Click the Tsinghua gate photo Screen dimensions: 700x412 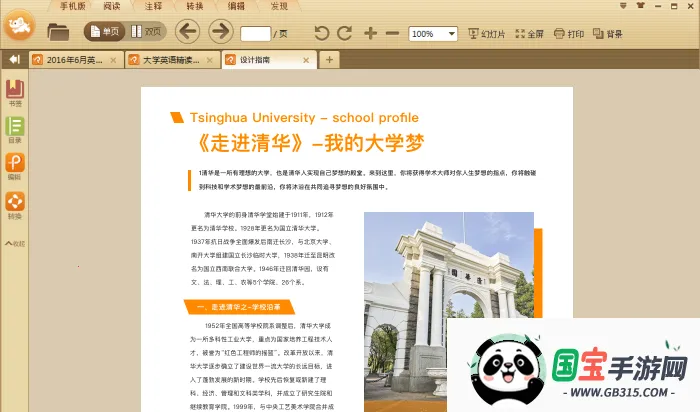[x=449, y=312]
